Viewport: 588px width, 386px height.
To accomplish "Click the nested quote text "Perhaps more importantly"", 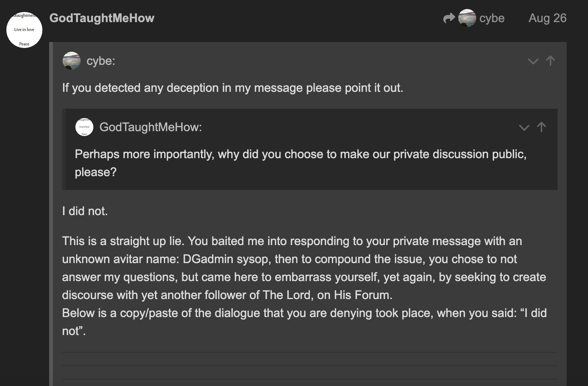I will pyautogui.click(x=300, y=154).
